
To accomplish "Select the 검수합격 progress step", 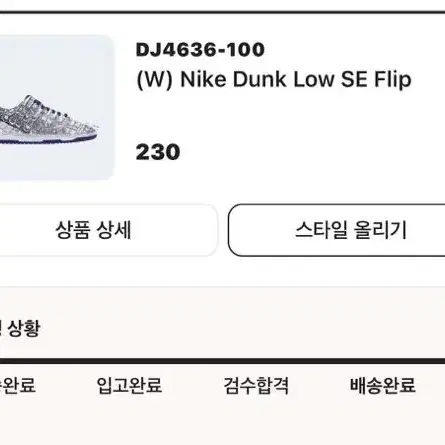I will coord(256,385).
